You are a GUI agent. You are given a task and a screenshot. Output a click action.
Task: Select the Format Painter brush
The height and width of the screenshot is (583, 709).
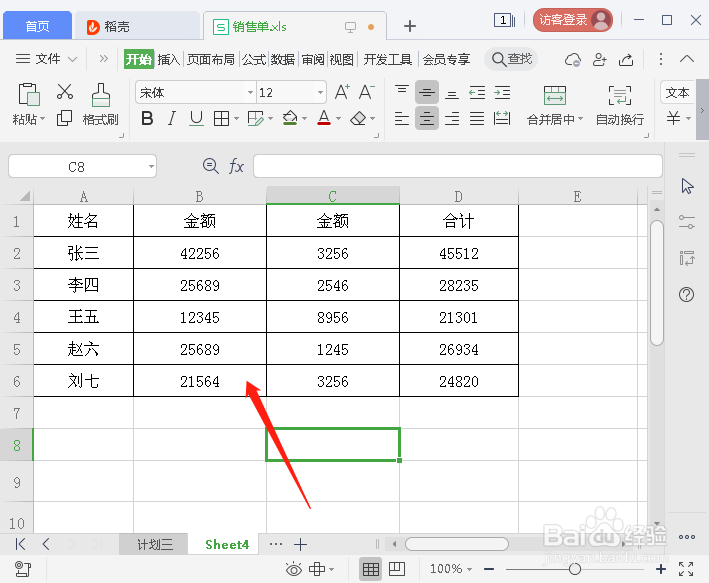100,95
